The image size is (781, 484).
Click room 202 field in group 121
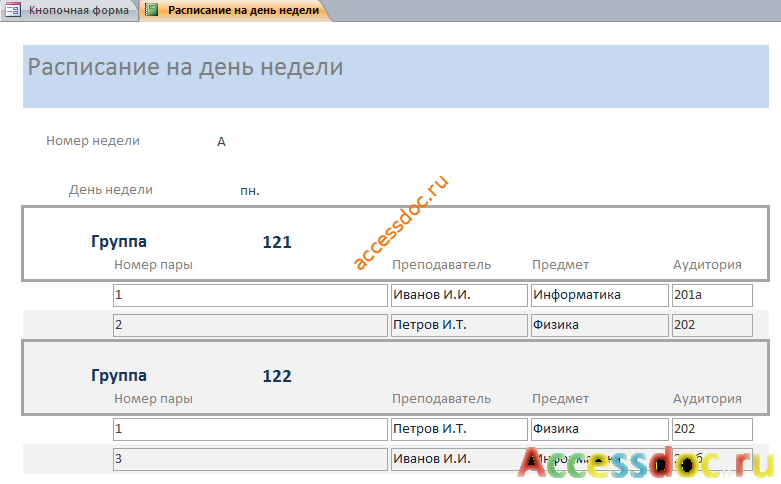[712, 325]
